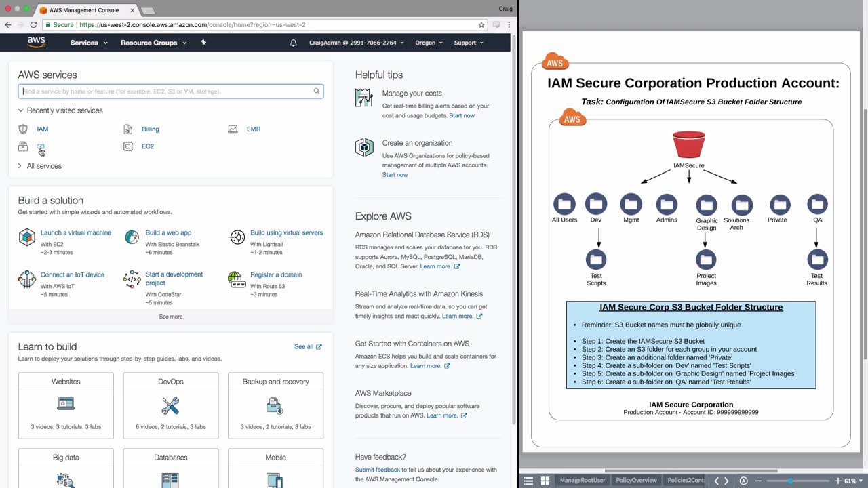Open the Register a domain link
The height and width of the screenshot is (488, 868).
point(276,274)
